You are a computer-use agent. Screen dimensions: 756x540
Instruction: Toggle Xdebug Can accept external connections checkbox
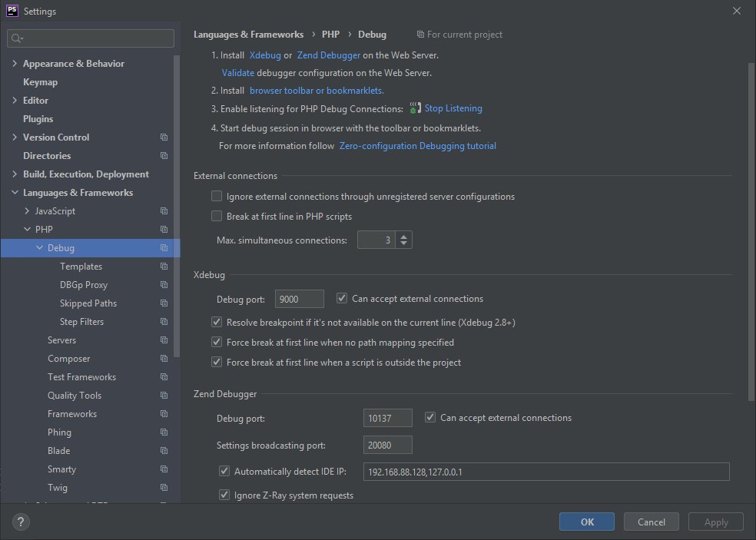coord(342,299)
